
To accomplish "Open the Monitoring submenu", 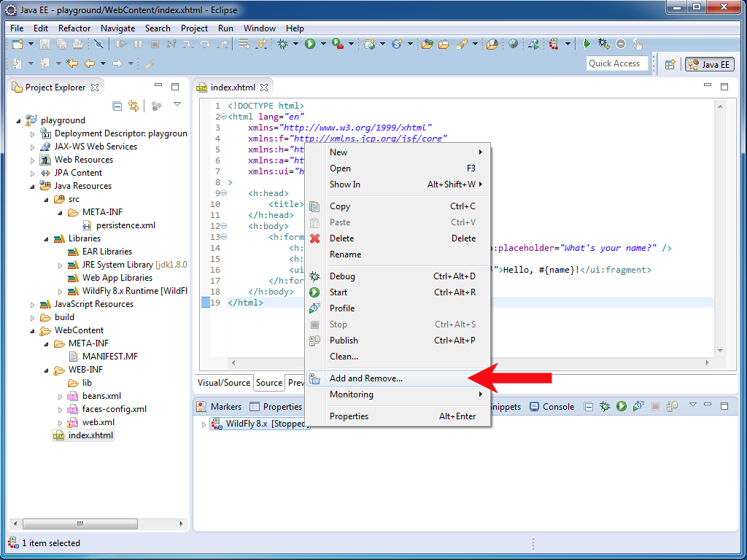I will pos(398,394).
